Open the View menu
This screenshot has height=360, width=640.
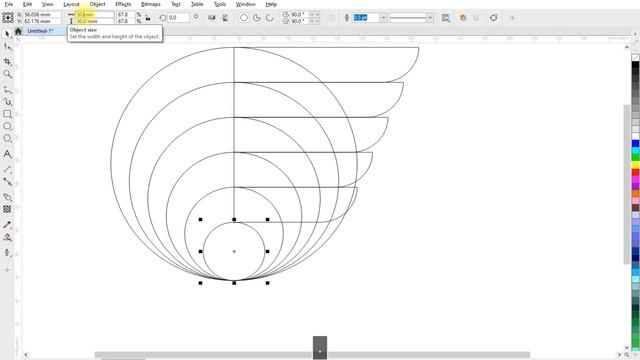coord(47,4)
